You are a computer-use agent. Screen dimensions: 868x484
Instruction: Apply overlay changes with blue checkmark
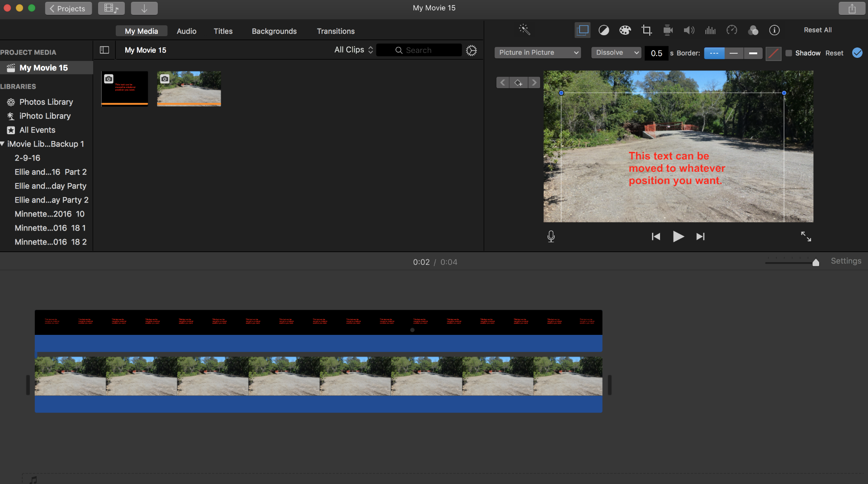(857, 53)
